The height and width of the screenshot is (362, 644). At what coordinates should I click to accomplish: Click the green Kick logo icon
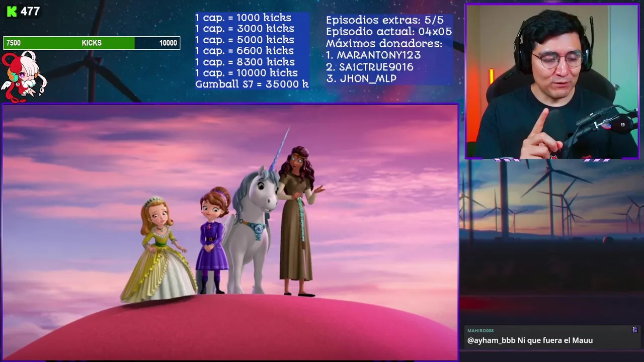click(x=12, y=12)
